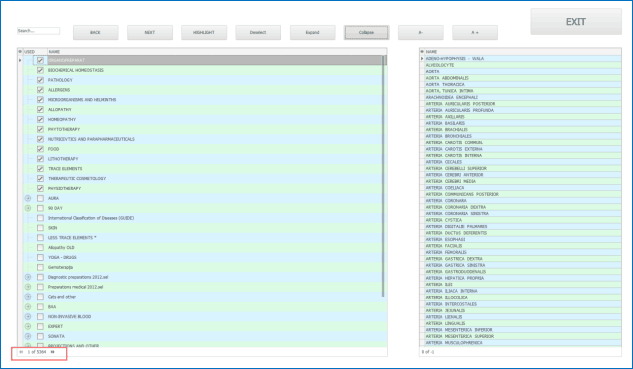Viewport: 633px width, 369px height.
Task: Uncheck the LITHOTHERAPY checkbox
Action: [x=40, y=159]
